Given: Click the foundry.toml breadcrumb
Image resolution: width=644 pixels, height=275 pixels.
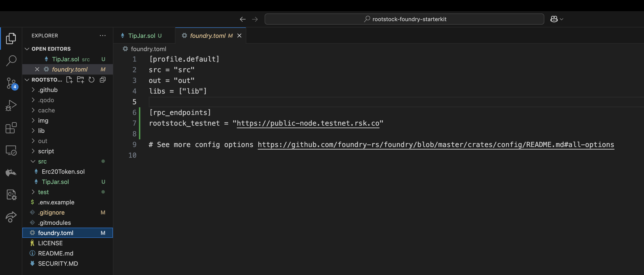Looking at the screenshot, I should 148,49.
